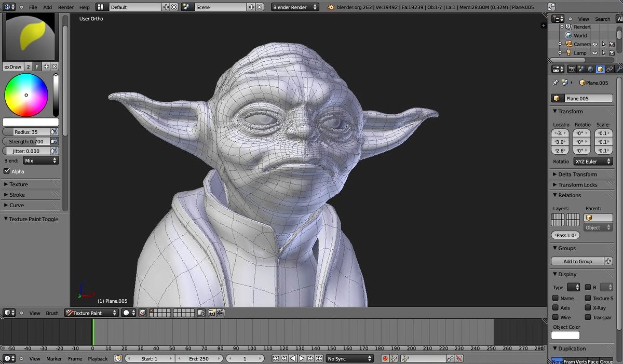Play animation in reverse
The image size is (623, 364).
pos(293,358)
